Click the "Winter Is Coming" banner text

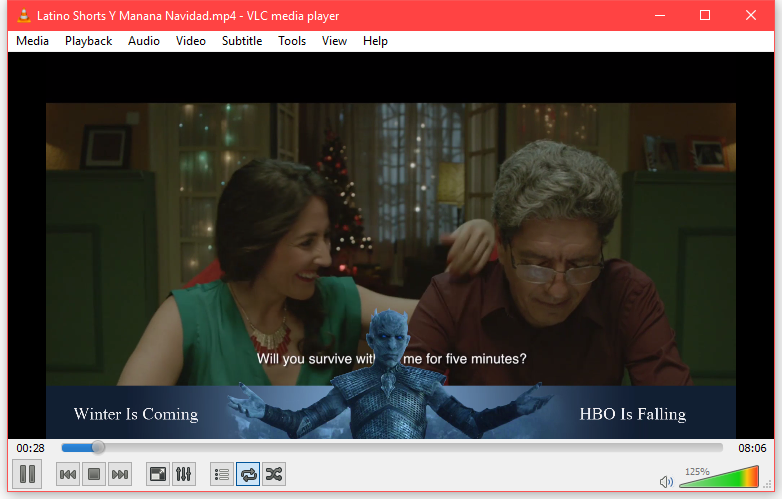136,414
